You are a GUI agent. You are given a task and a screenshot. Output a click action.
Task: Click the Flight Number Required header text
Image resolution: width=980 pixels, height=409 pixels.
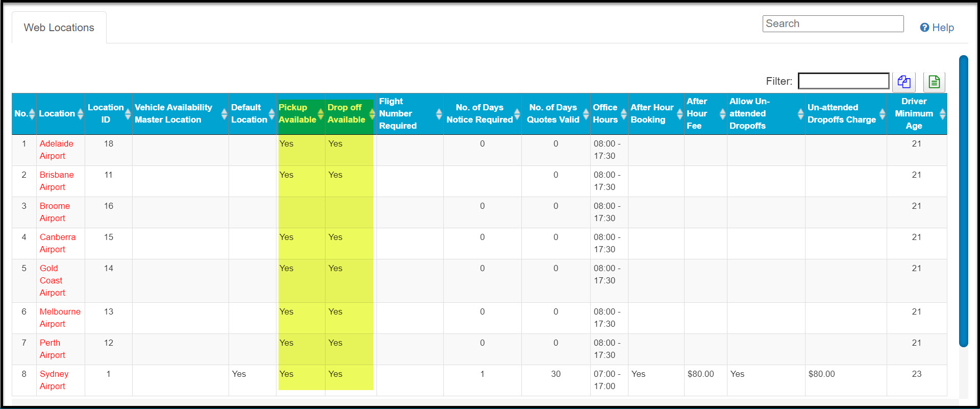[x=398, y=114]
